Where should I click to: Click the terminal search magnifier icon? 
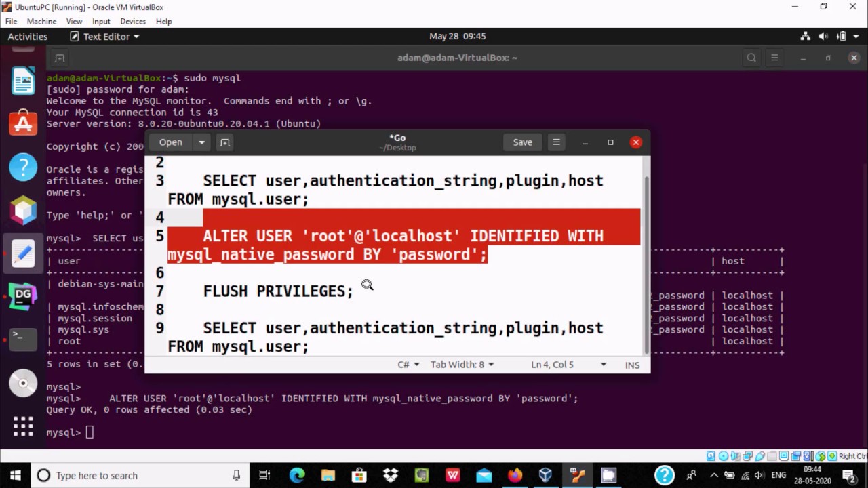[x=751, y=58]
